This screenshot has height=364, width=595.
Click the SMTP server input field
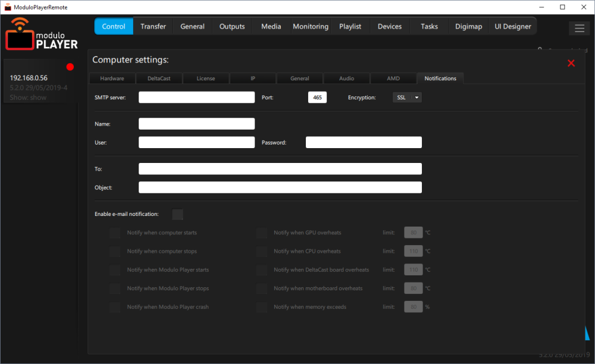(196, 97)
